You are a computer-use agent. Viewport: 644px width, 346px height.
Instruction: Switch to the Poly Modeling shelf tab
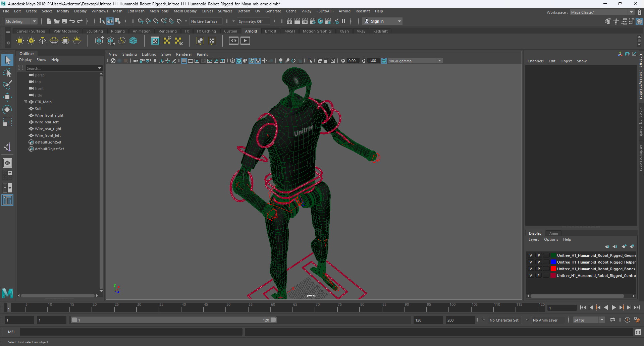66,31
